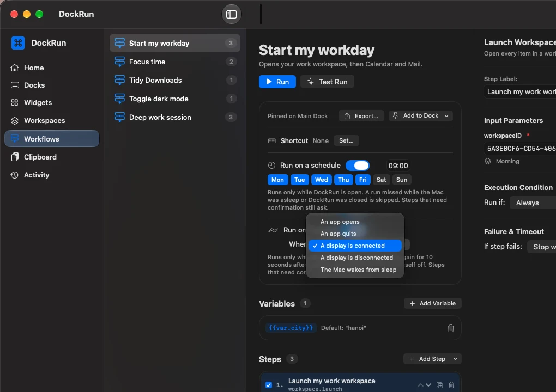556x392 pixels.
Task: Open Clipboard in the sidebar
Action: 52,157
